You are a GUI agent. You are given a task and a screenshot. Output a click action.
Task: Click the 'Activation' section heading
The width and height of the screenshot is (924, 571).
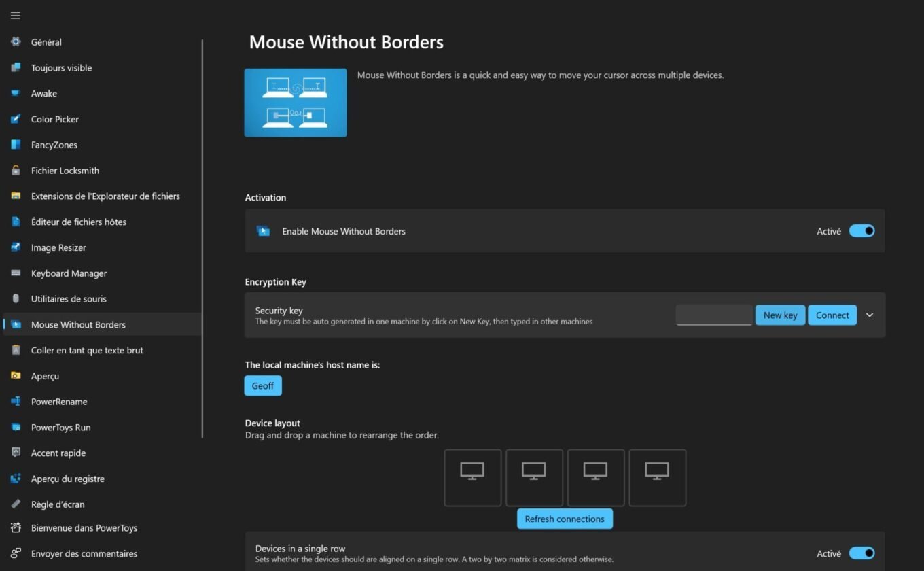coord(266,197)
